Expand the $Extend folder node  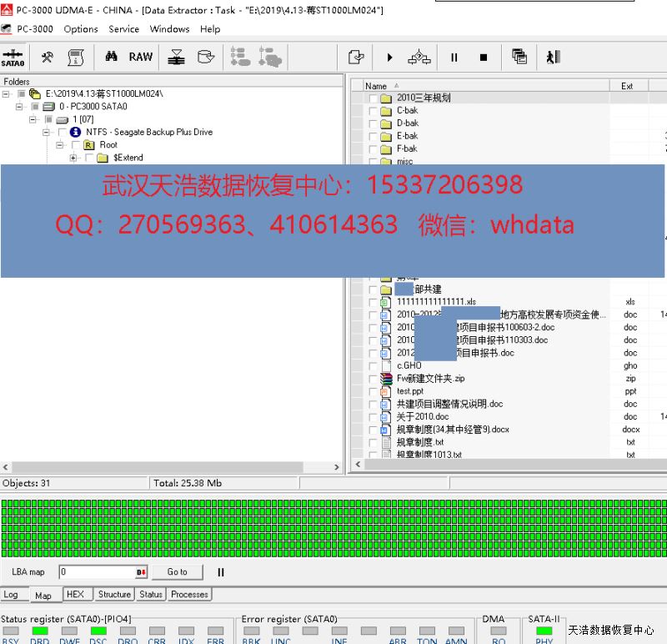click(x=73, y=158)
